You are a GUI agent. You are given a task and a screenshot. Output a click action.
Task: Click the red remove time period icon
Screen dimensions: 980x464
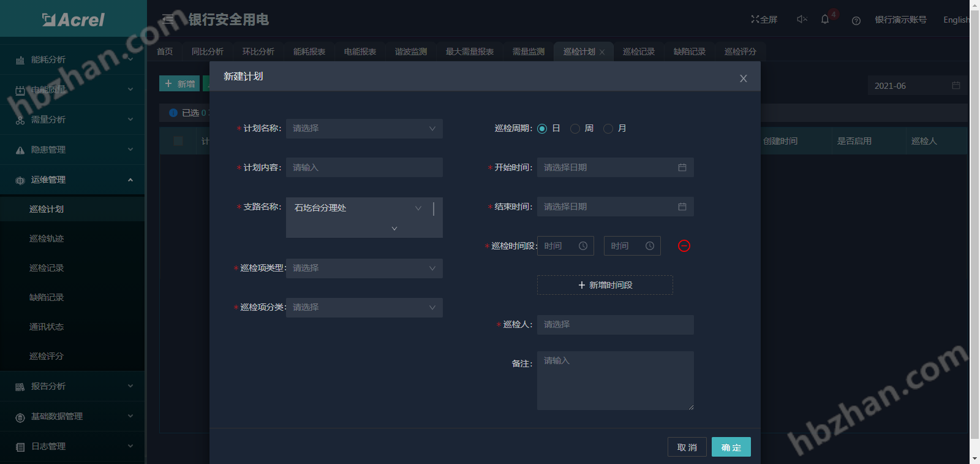point(684,246)
